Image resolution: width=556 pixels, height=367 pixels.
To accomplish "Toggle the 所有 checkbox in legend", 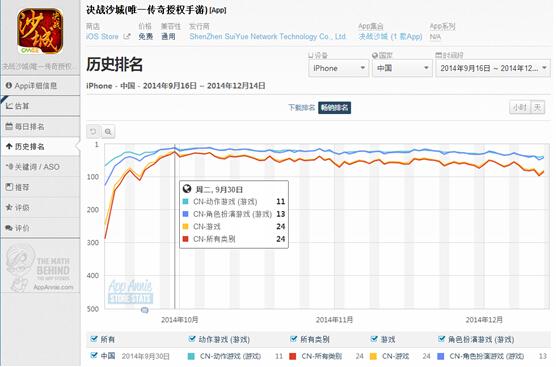I will (x=94, y=339).
